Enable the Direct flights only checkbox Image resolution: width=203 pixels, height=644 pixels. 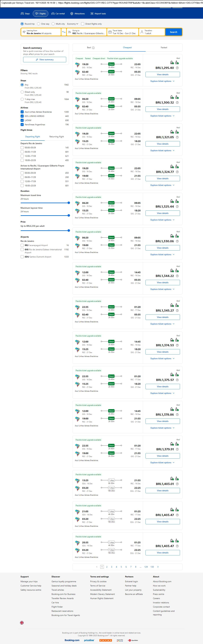coord(83,24)
